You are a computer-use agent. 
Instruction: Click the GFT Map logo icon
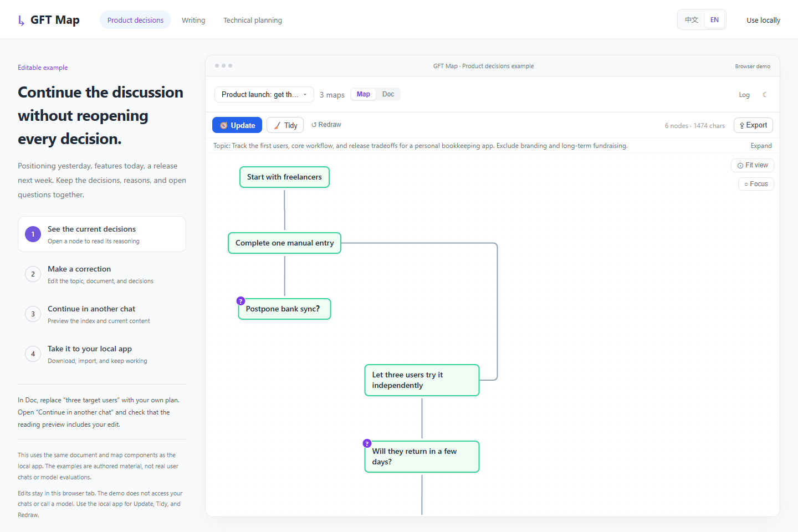coord(21,21)
